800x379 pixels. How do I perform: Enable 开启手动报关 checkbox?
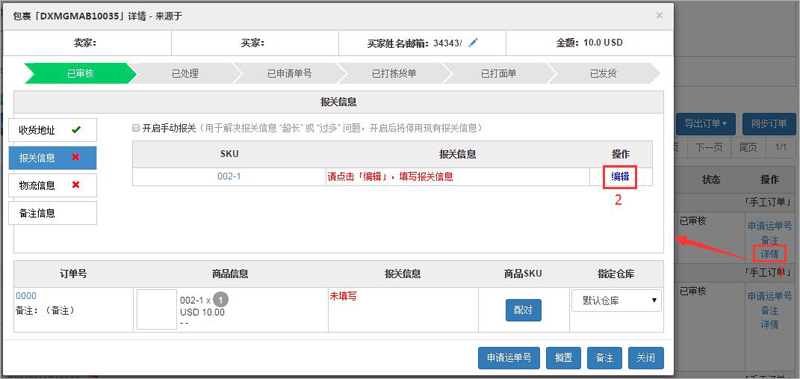pos(136,128)
